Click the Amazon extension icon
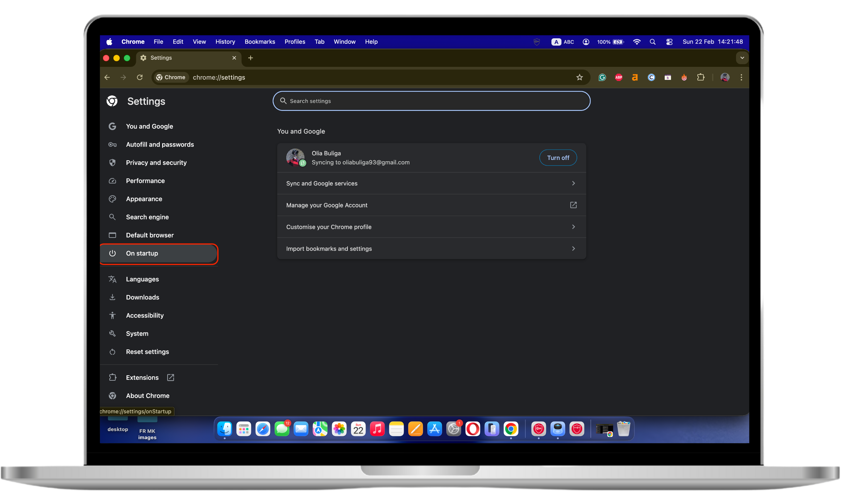The height and width of the screenshot is (504, 841). click(x=634, y=77)
